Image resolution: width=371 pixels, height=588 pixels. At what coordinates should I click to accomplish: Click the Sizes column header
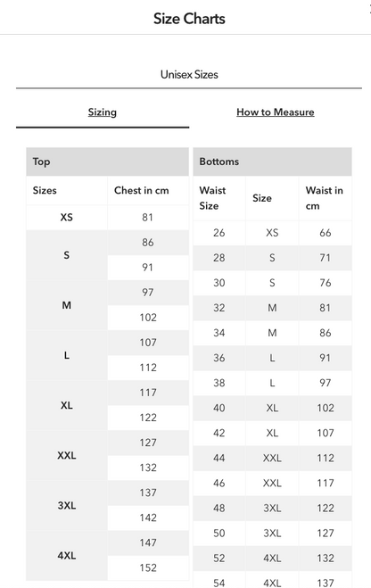pyautogui.click(x=45, y=191)
